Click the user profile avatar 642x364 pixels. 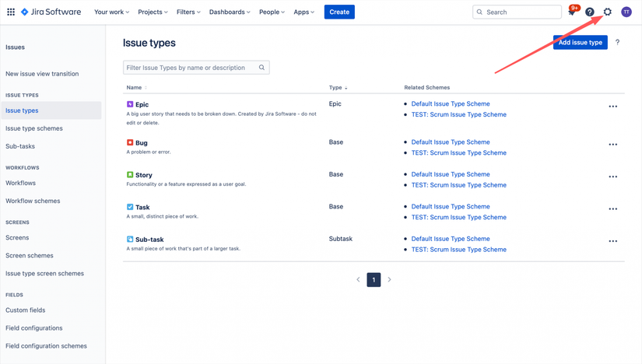pos(626,12)
